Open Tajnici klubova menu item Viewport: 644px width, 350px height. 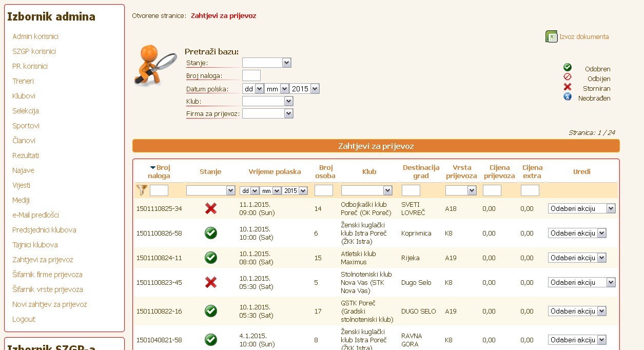point(35,245)
